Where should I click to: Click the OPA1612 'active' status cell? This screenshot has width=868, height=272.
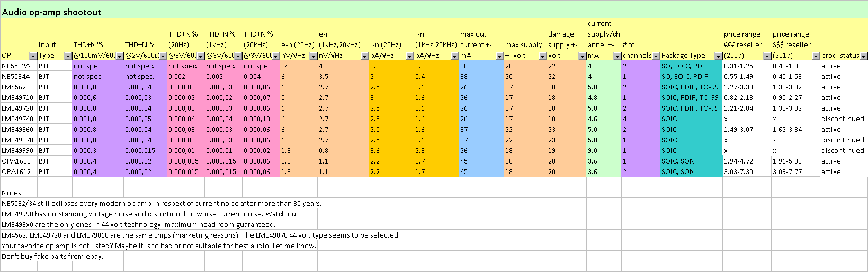pos(844,172)
